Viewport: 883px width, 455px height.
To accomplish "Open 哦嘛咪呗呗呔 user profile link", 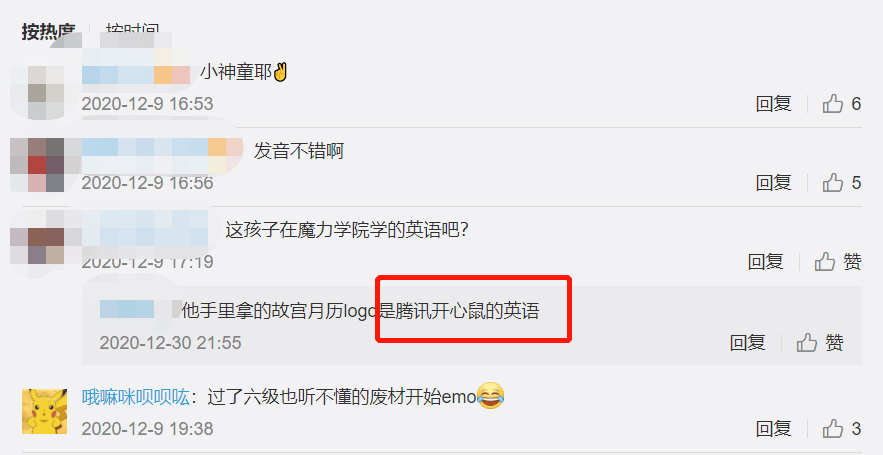I will pyautogui.click(x=135, y=398).
